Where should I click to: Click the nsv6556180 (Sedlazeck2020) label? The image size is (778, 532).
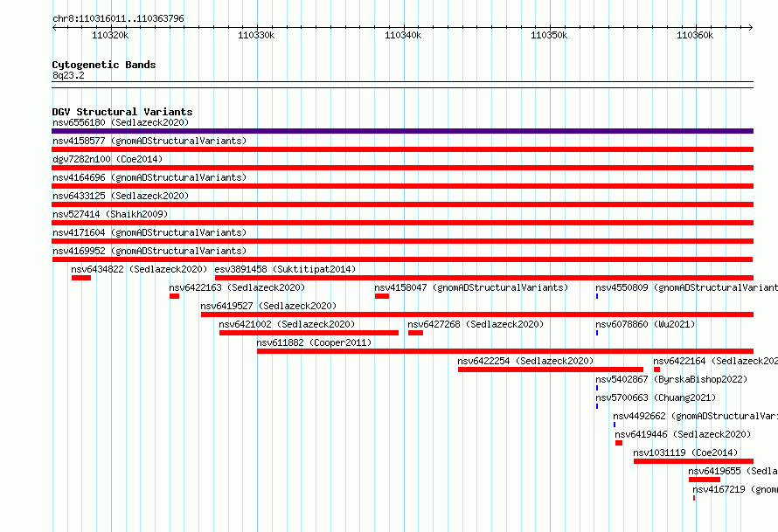pos(121,122)
